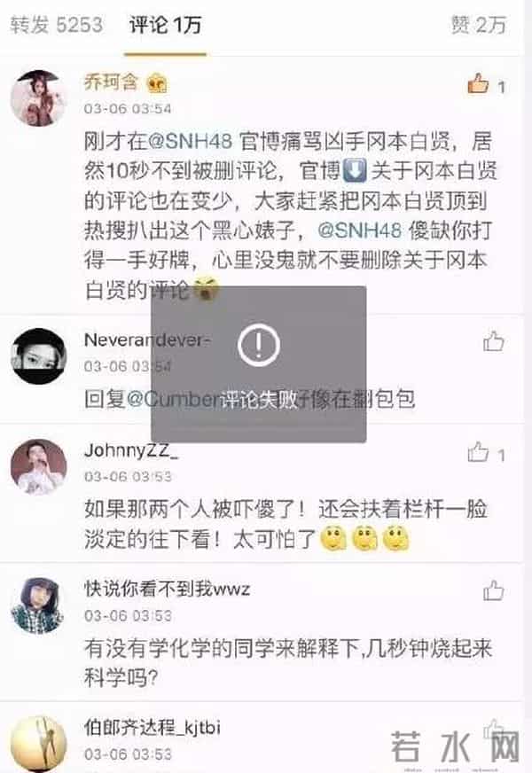Open @SNH48 mention before 傻缺
The image size is (532, 773).
click(360, 230)
